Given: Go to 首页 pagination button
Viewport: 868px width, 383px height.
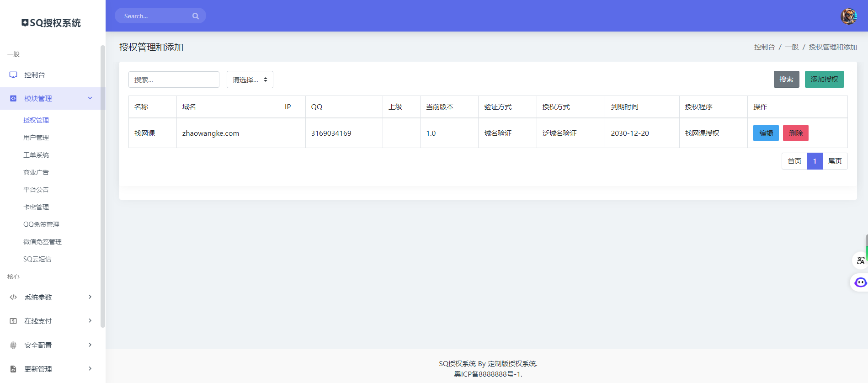Looking at the screenshot, I should click(794, 161).
